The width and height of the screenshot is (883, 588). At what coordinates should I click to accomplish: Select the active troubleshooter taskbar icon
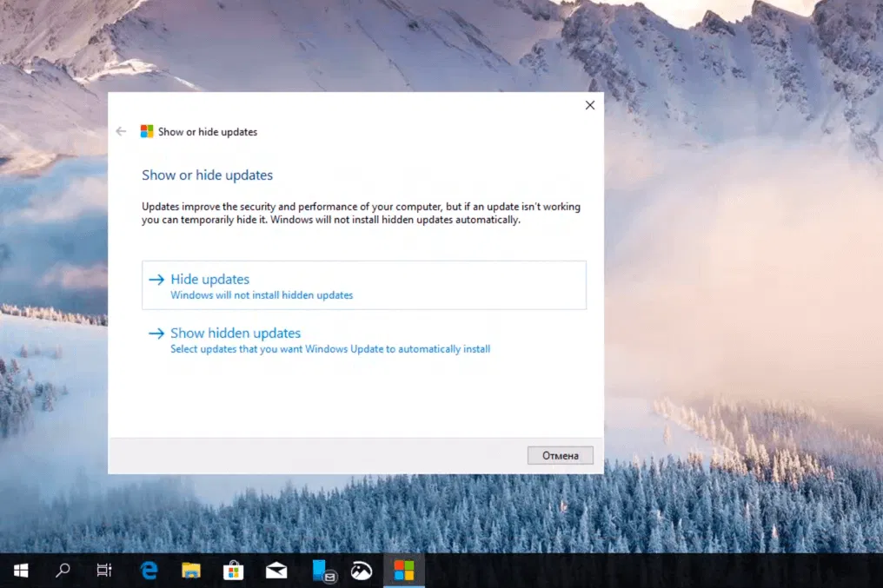point(404,571)
